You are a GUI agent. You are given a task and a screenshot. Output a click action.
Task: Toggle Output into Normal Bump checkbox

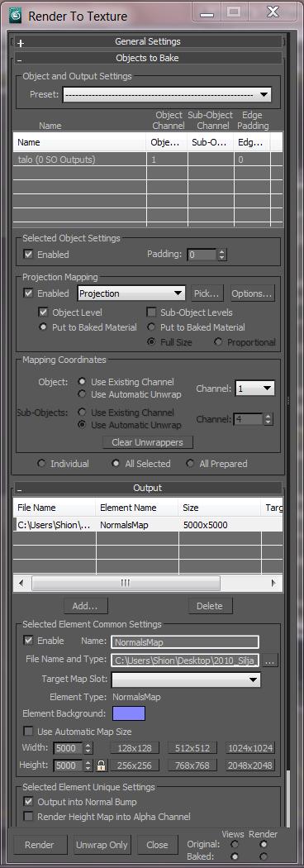coord(28,802)
